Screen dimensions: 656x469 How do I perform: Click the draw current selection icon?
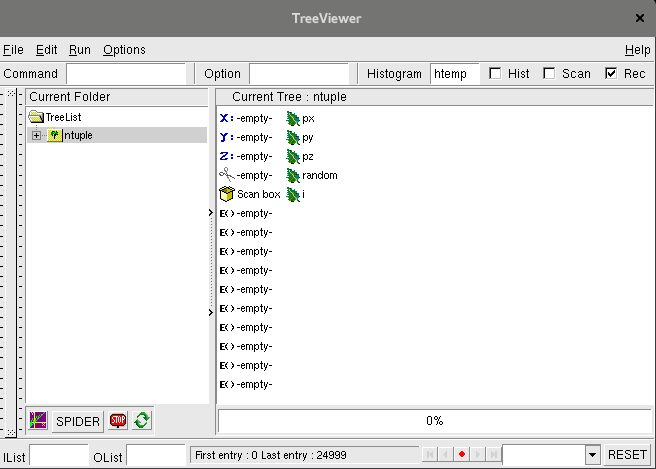(x=38, y=420)
